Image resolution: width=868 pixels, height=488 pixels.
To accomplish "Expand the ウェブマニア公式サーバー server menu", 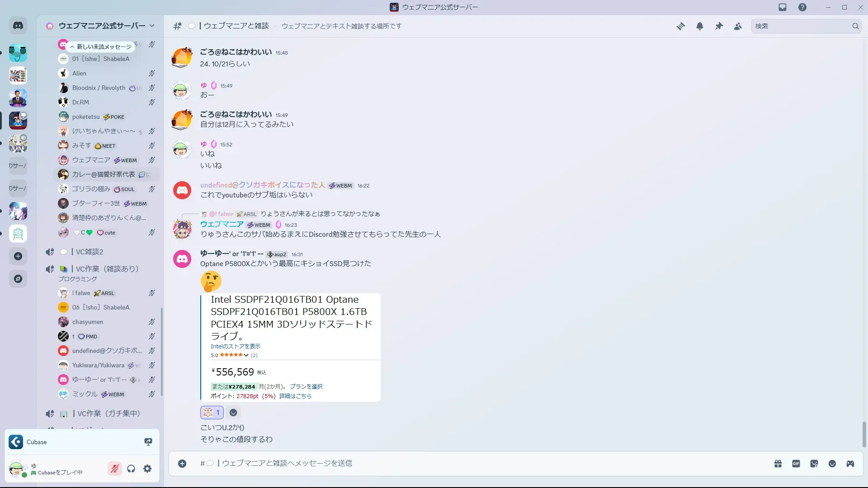I will click(x=102, y=26).
